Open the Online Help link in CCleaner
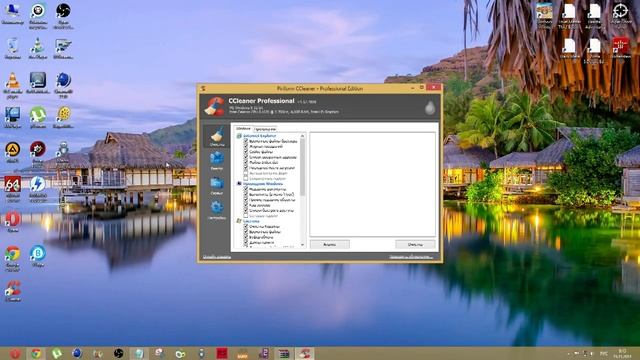The image size is (640, 360). 217,257
